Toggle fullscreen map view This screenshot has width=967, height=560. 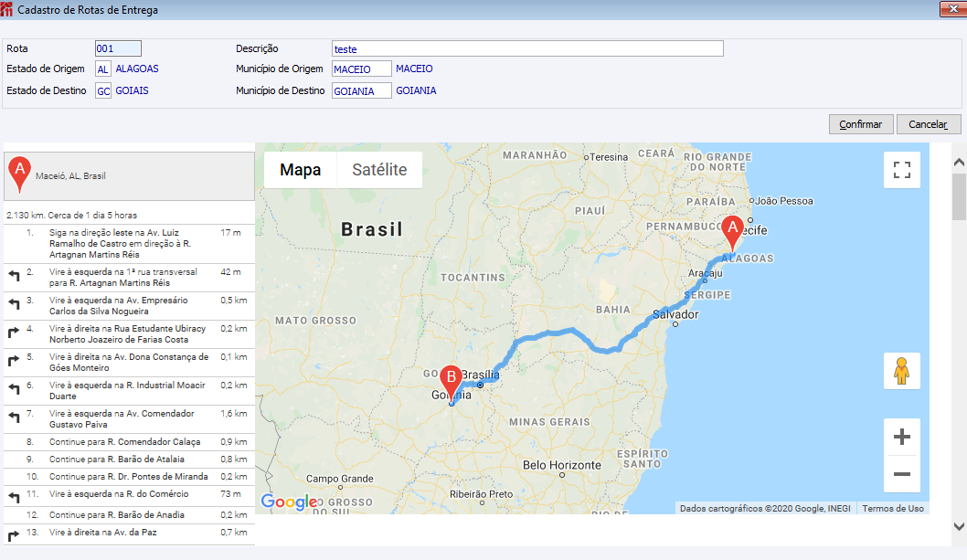tap(901, 170)
